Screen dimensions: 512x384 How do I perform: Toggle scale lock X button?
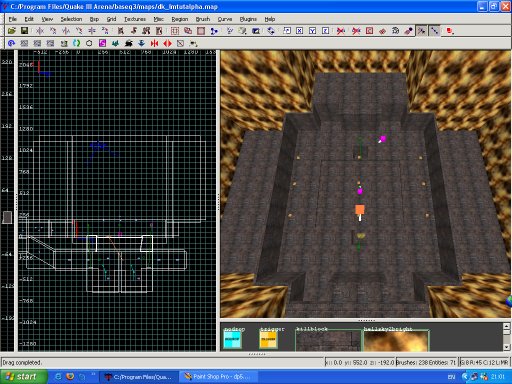point(300,31)
